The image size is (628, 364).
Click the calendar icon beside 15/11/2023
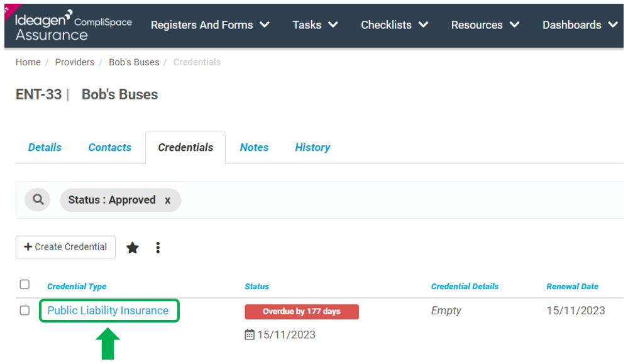coord(249,334)
